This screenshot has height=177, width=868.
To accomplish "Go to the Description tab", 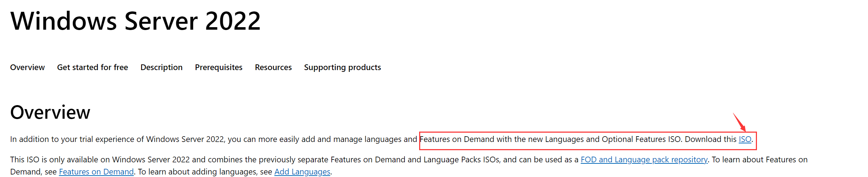I will [x=162, y=67].
